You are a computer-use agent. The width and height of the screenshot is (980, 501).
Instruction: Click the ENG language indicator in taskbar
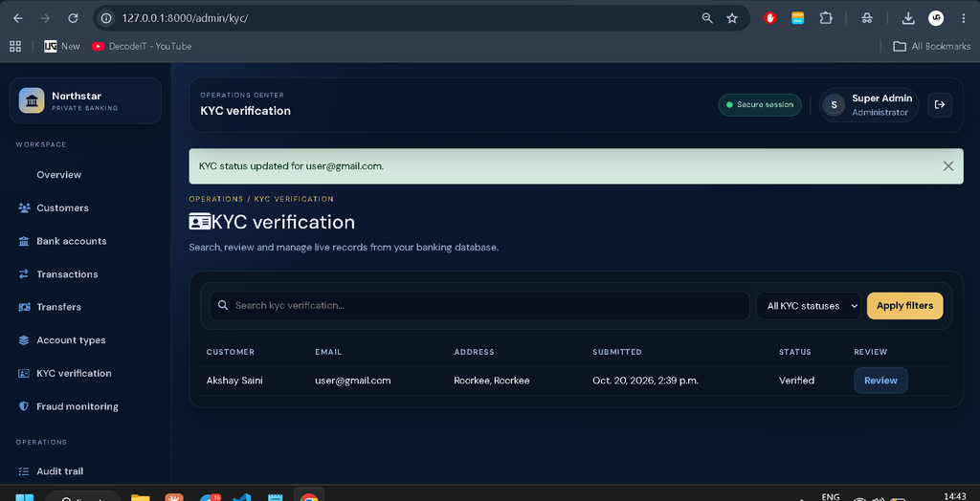[x=831, y=496]
